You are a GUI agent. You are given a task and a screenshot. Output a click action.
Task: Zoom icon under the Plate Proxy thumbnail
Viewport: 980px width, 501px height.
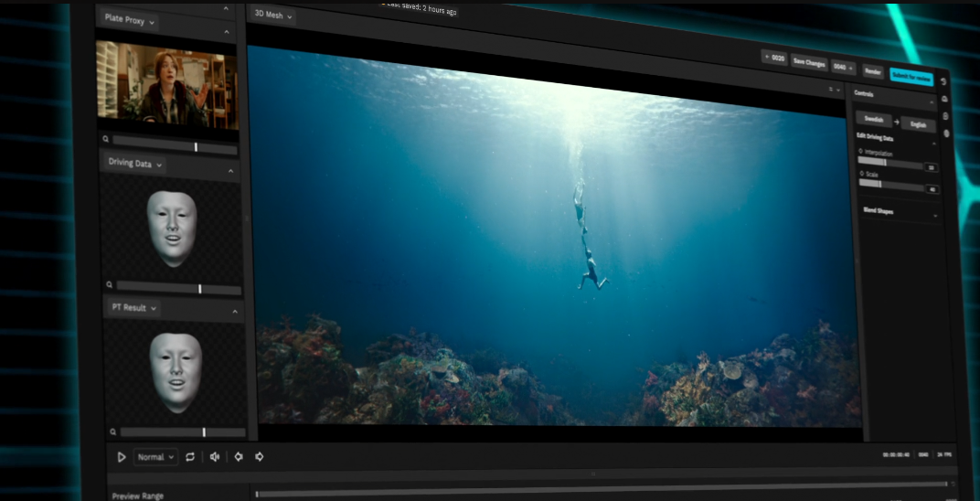click(x=106, y=140)
